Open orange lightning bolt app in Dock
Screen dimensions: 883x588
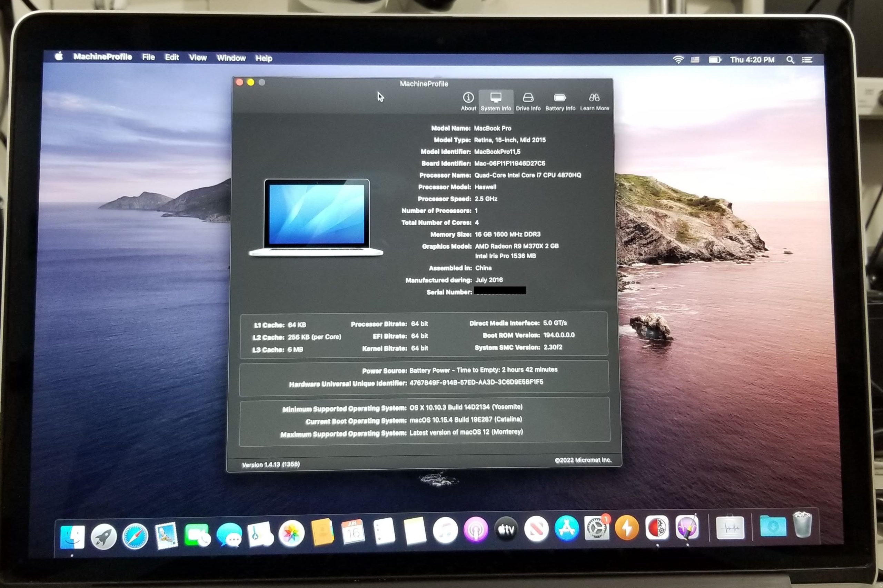[x=626, y=527]
